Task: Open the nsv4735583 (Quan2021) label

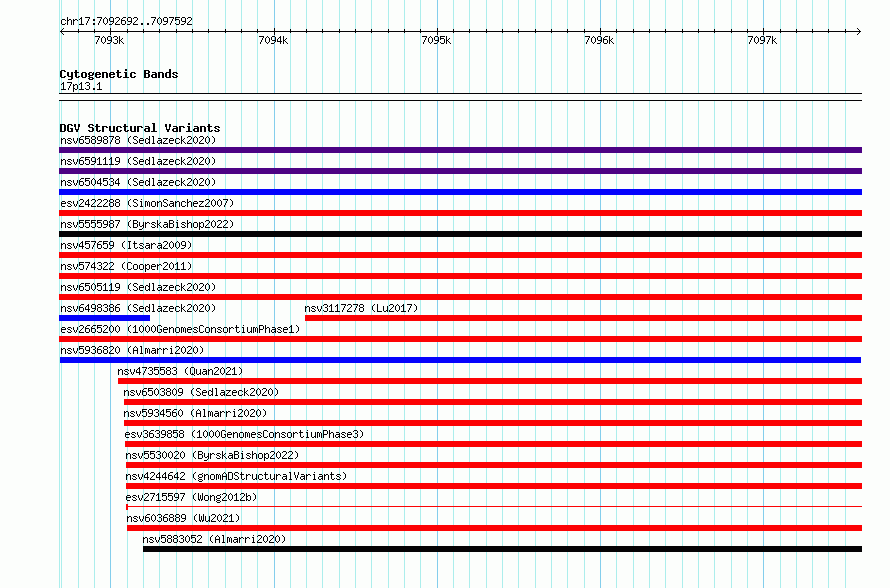Action: tap(180, 371)
